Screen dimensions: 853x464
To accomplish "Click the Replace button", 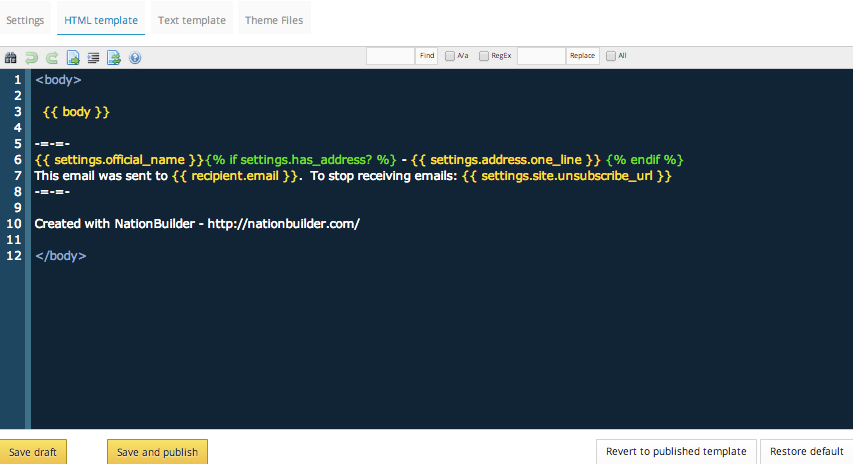I will pos(583,55).
